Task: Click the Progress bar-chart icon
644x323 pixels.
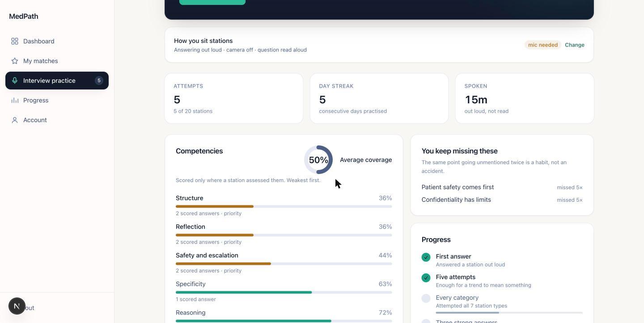Action: pos(15,100)
